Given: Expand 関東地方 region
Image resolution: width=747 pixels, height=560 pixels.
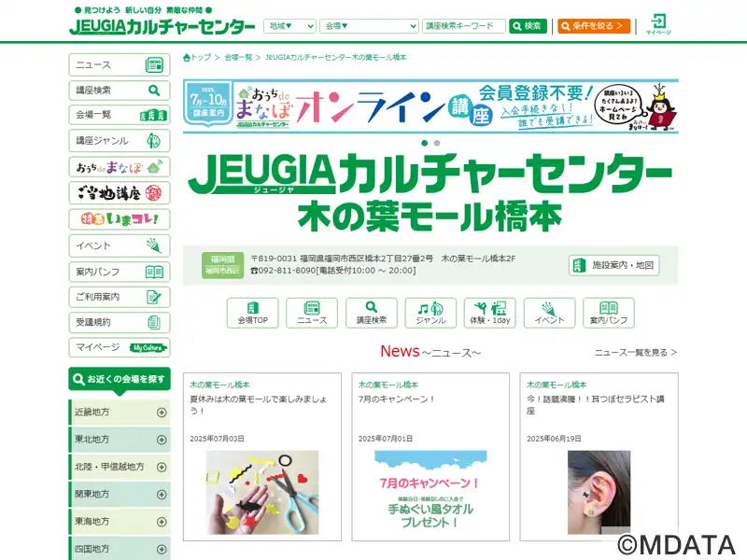Looking at the screenshot, I should tap(120, 495).
